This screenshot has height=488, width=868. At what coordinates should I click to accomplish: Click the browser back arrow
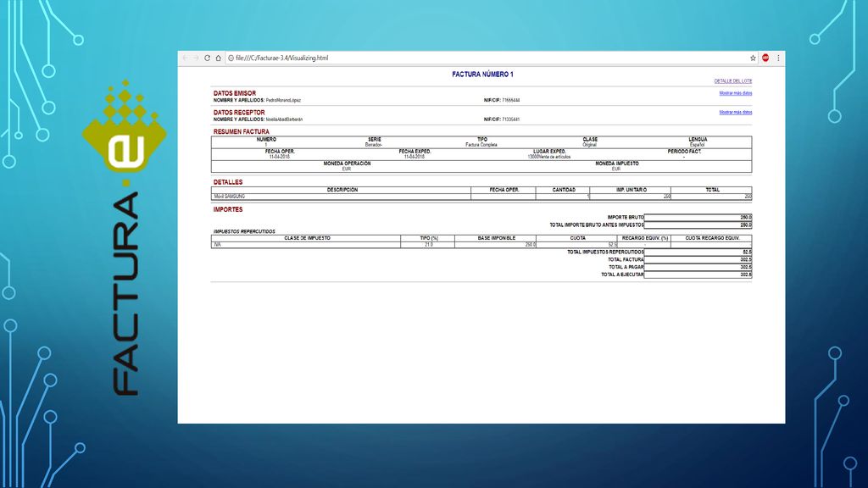pyautogui.click(x=186, y=58)
